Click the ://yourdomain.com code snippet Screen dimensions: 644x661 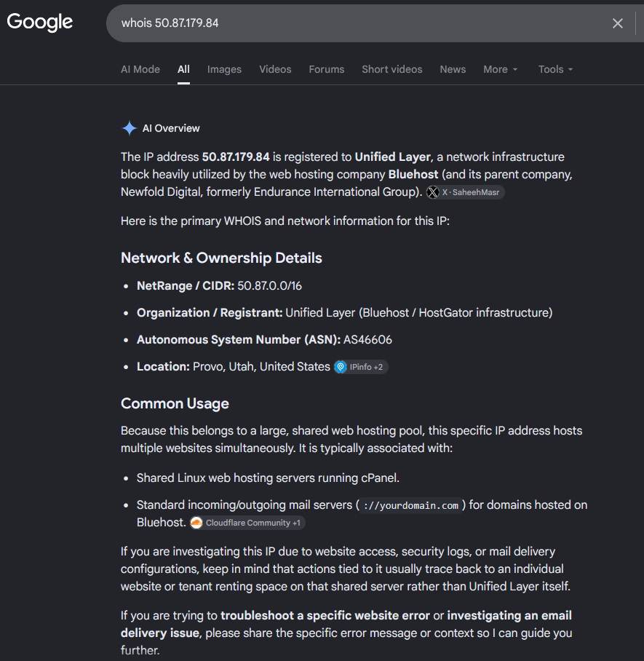411,505
